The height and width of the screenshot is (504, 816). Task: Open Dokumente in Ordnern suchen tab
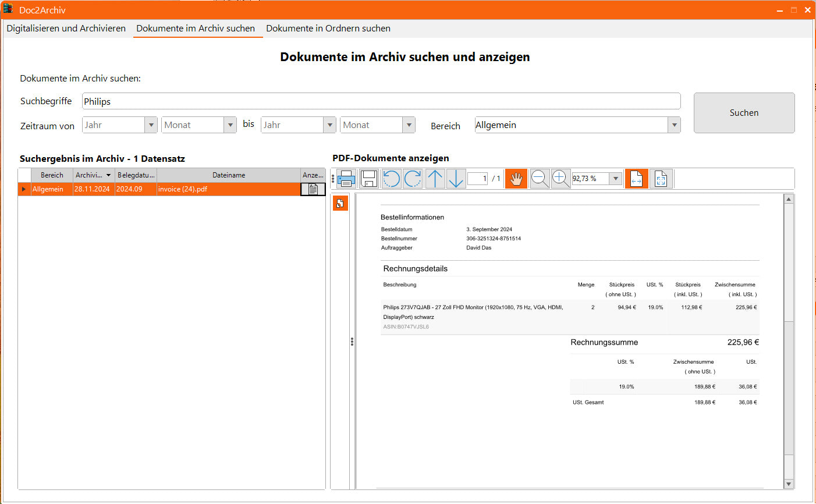point(328,29)
